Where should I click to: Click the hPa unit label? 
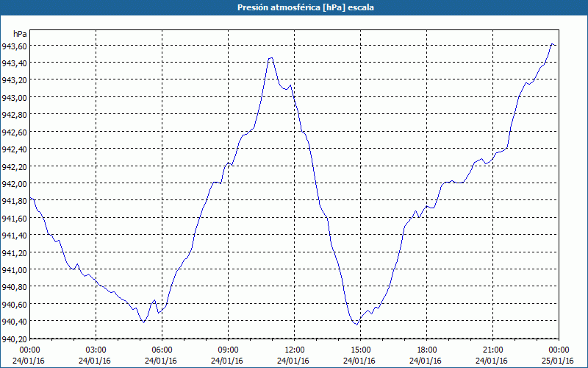(x=20, y=34)
